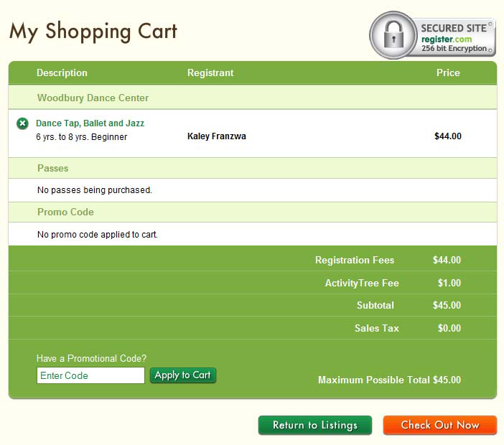This screenshot has width=504, height=445.
Task: Click the Registrant column header
Action: coord(210,72)
